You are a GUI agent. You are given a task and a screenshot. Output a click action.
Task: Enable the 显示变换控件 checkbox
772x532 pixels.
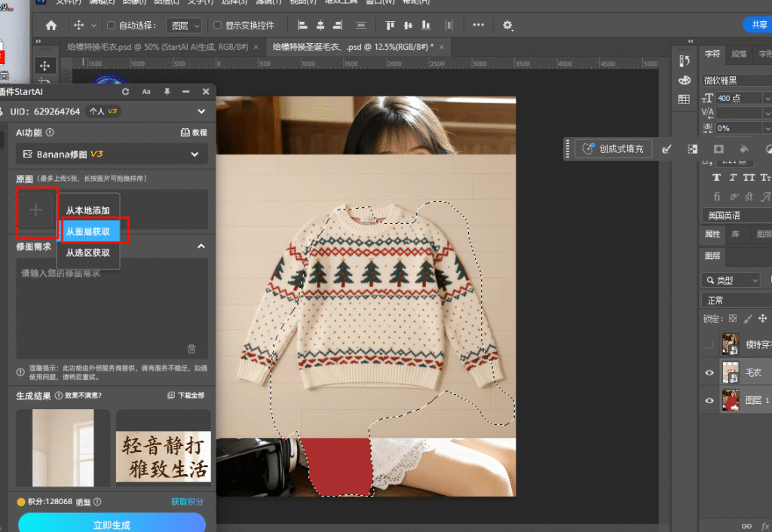pos(218,25)
